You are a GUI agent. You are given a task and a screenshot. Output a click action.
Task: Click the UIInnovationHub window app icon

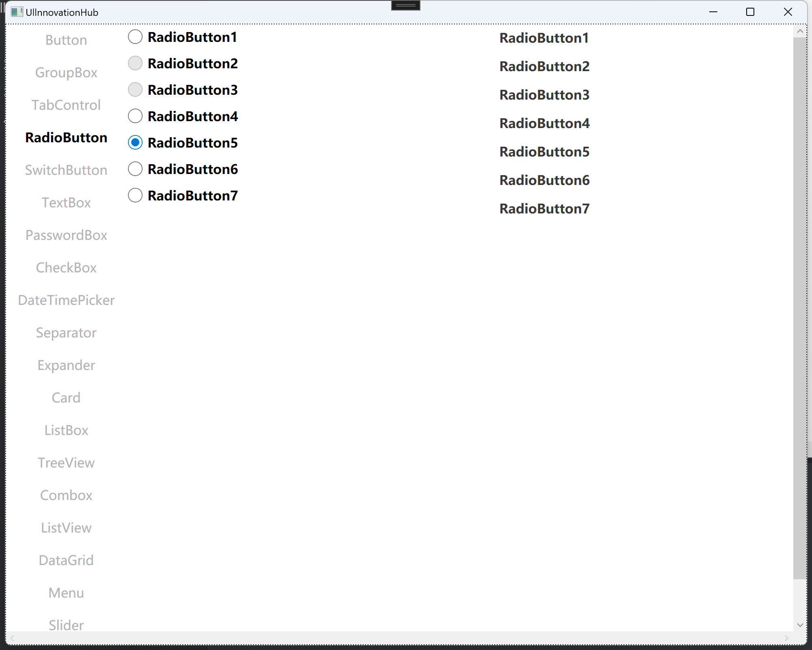[17, 12]
